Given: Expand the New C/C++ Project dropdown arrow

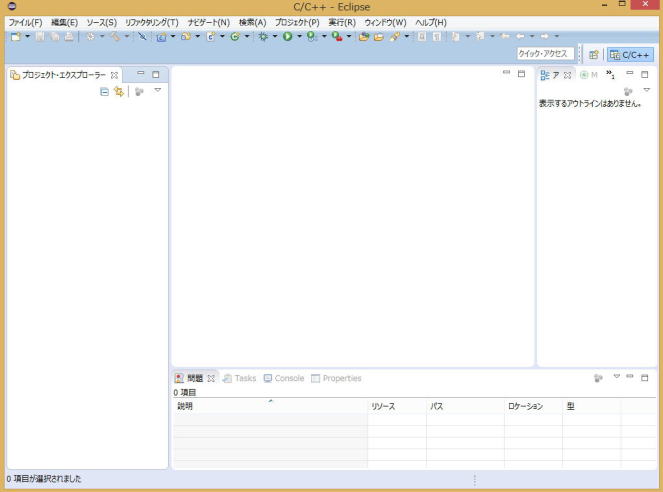Looking at the screenshot, I should pyautogui.click(x=173, y=37).
